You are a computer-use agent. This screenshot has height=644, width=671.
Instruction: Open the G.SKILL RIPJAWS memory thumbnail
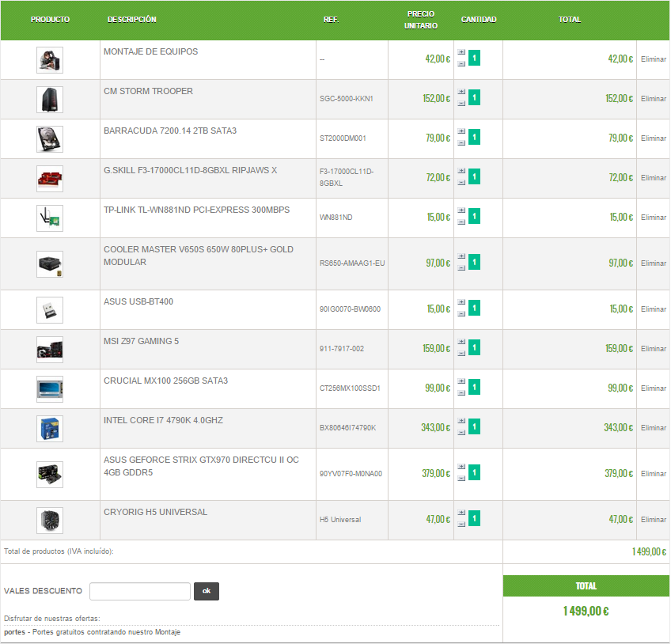click(50, 179)
